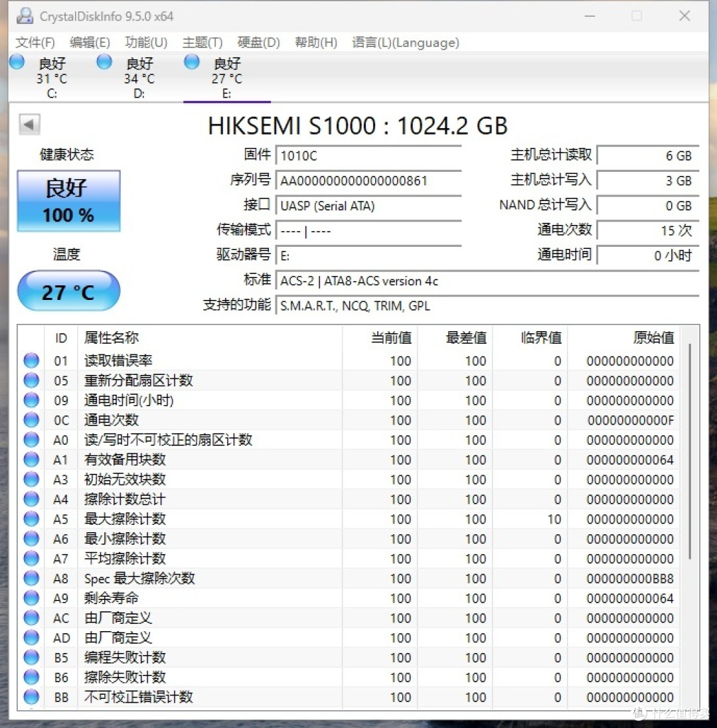717x728 pixels.
Task: Click the SMART table vertical scrollbar
Action: (690, 451)
